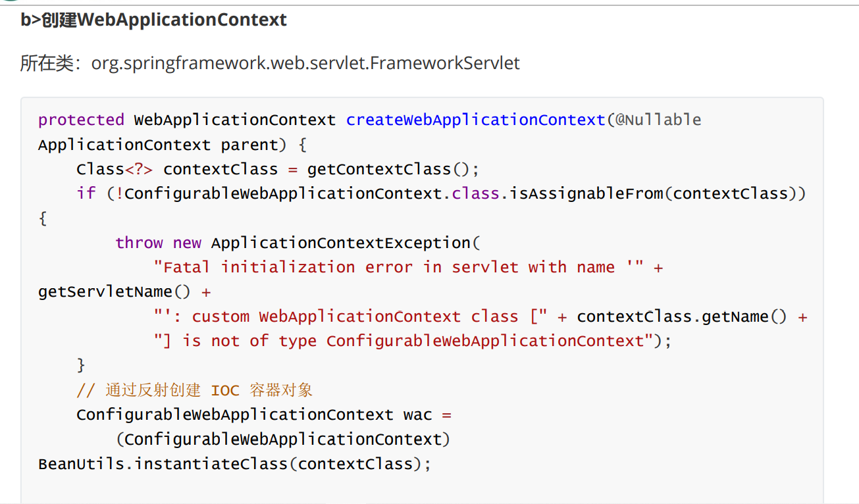Click the wac variable declaration
The width and height of the screenshot is (859, 504).
[x=417, y=415]
